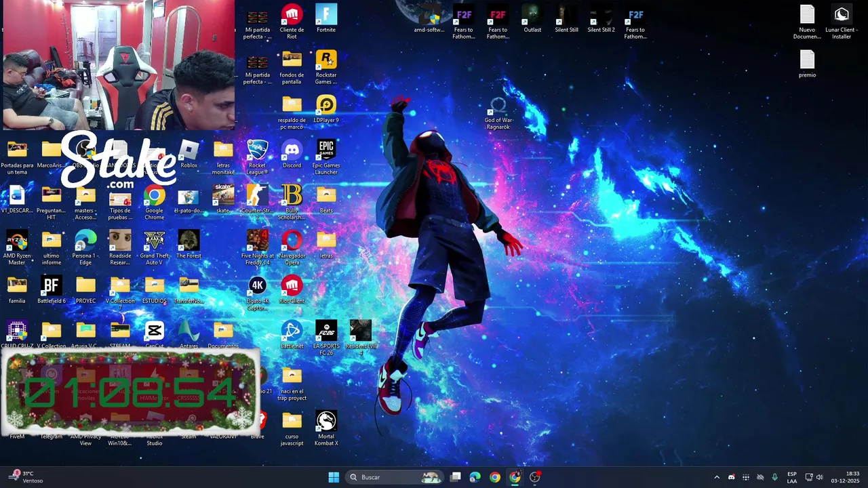Screen dimensions: 868x488
Task: Click the Buscar taskbar search box
Action: click(395, 477)
